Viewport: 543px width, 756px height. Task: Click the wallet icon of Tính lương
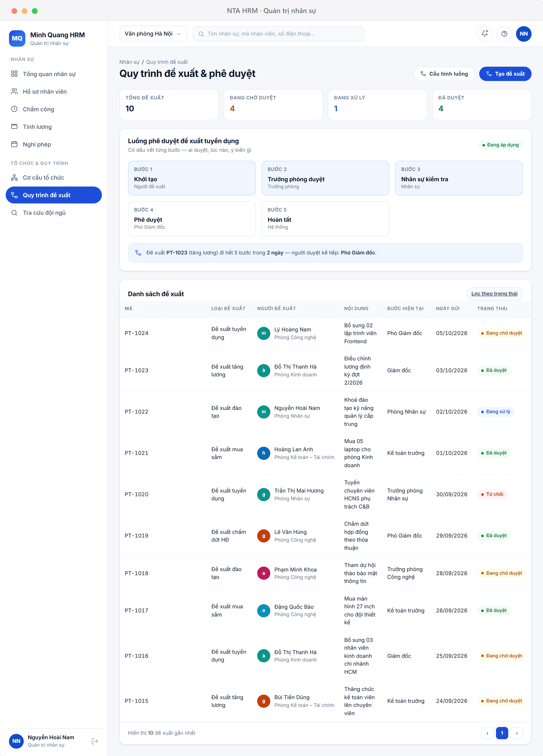pos(14,127)
